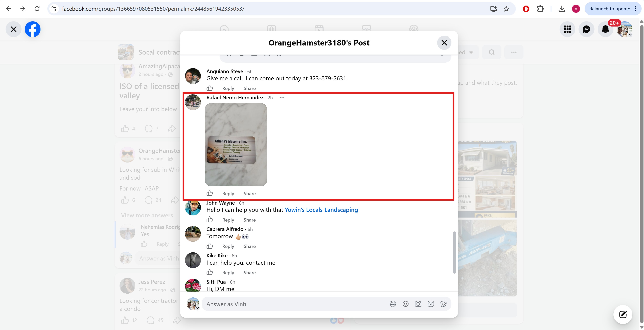Open John Wayne's profile name
Viewport: 644px width, 330px height.
tap(220, 203)
